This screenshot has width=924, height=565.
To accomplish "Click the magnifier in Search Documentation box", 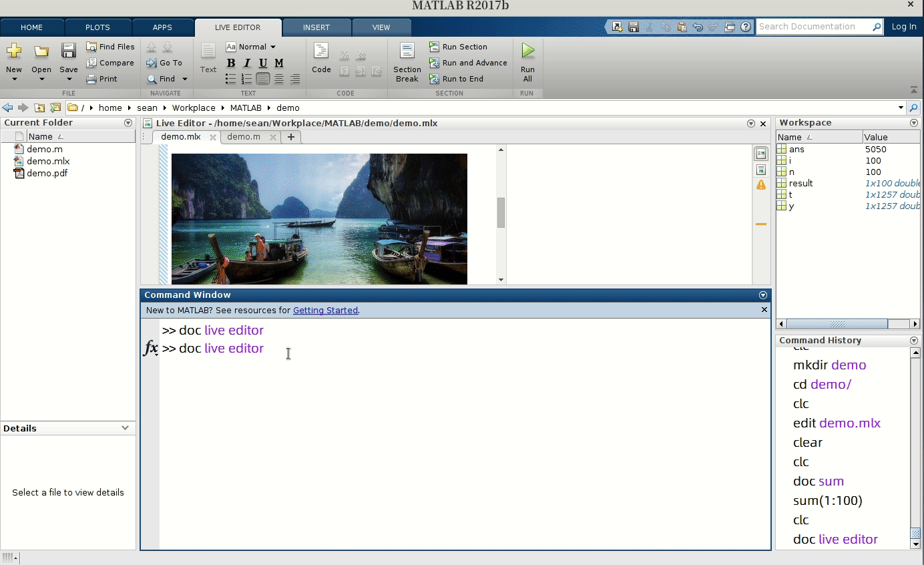I will pos(877,27).
